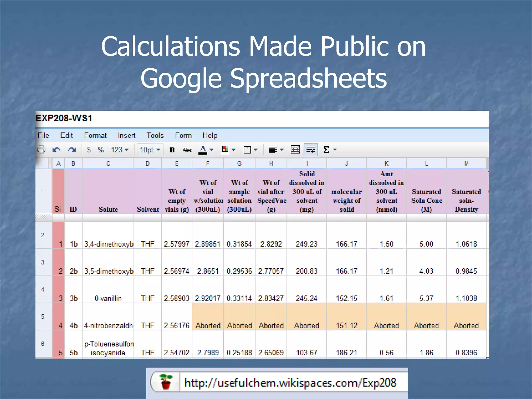Screen dimensions: 532x399
Task: Click the redo arrow icon
Action: coord(72,150)
